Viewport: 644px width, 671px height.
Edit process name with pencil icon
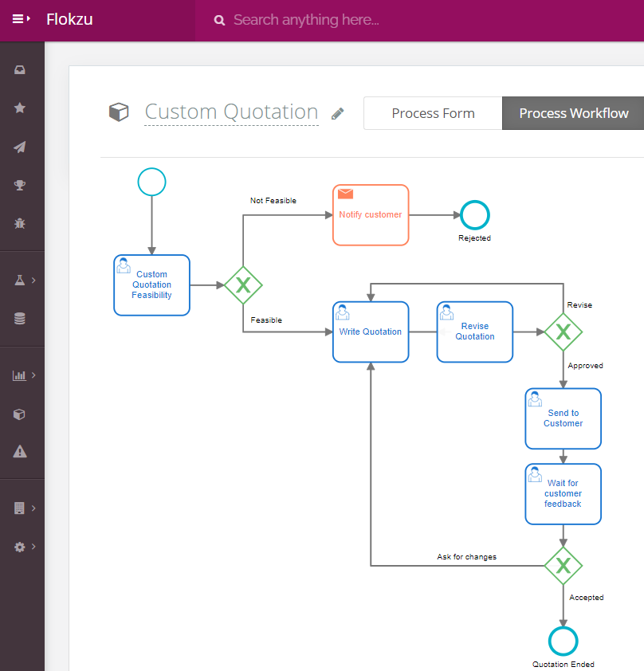click(x=338, y=114)
